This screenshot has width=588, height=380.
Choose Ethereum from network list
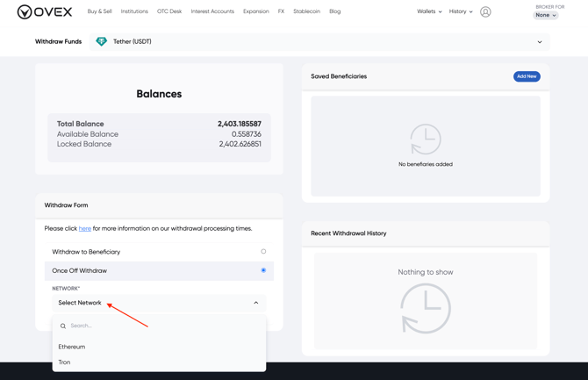tap(72, 347)
